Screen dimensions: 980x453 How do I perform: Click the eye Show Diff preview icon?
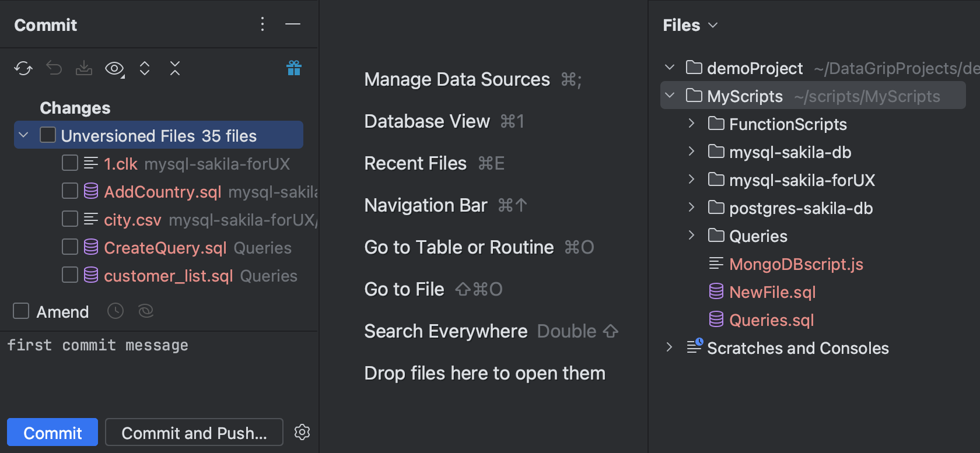pyautogui.click(x=114, y=69)
